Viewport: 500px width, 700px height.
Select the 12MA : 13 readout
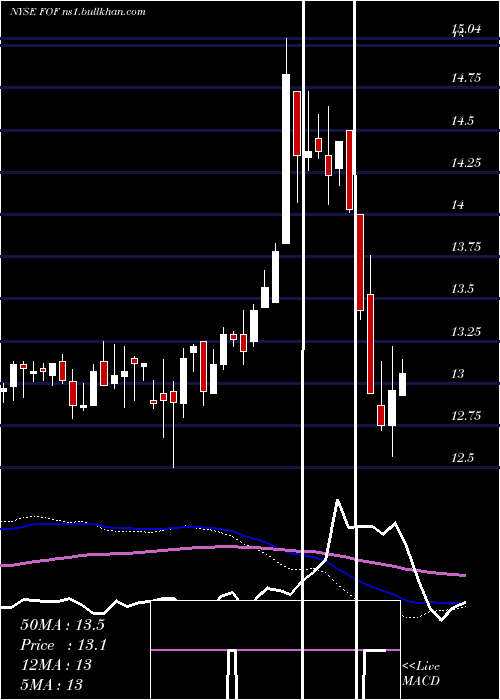click(x=56, y=665)
